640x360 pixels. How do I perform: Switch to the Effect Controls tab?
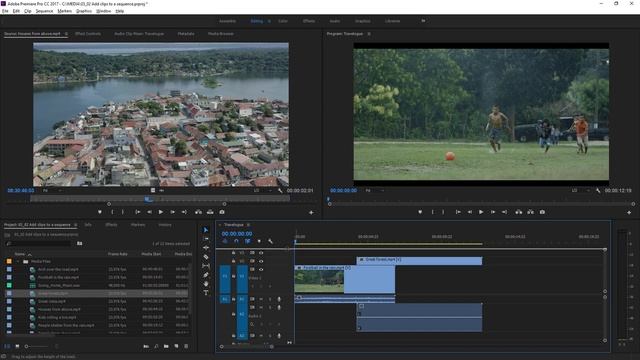point(88,34)
